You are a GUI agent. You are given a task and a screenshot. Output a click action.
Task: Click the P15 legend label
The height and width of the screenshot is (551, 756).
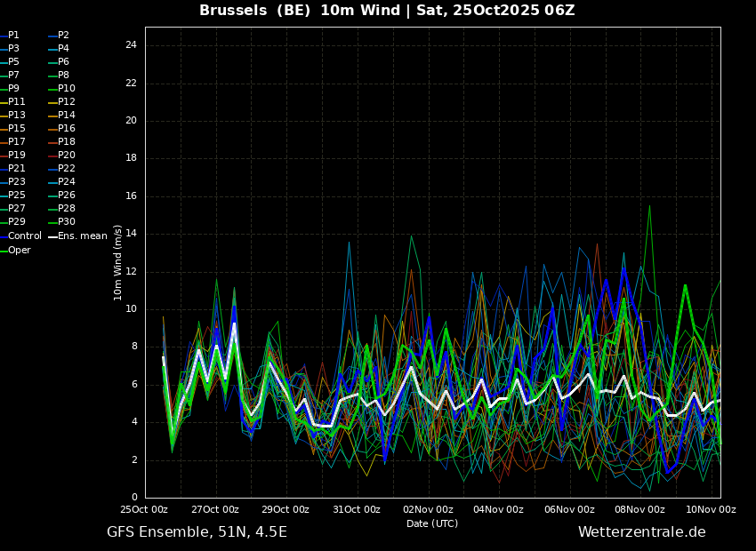tap(12, 128)
